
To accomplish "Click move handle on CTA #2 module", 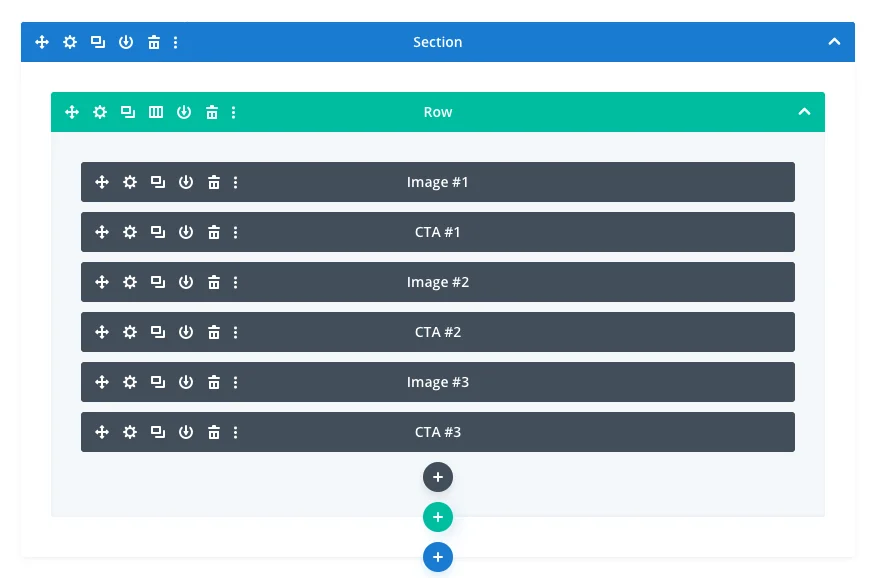I will tap(102, 332).
